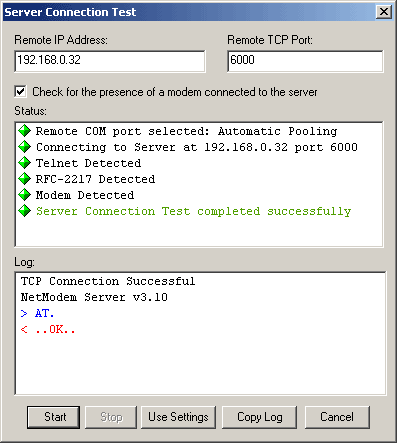Copy the log with Copy Log
The width and height of the screenshot is (397, 443).
(260, 417)
